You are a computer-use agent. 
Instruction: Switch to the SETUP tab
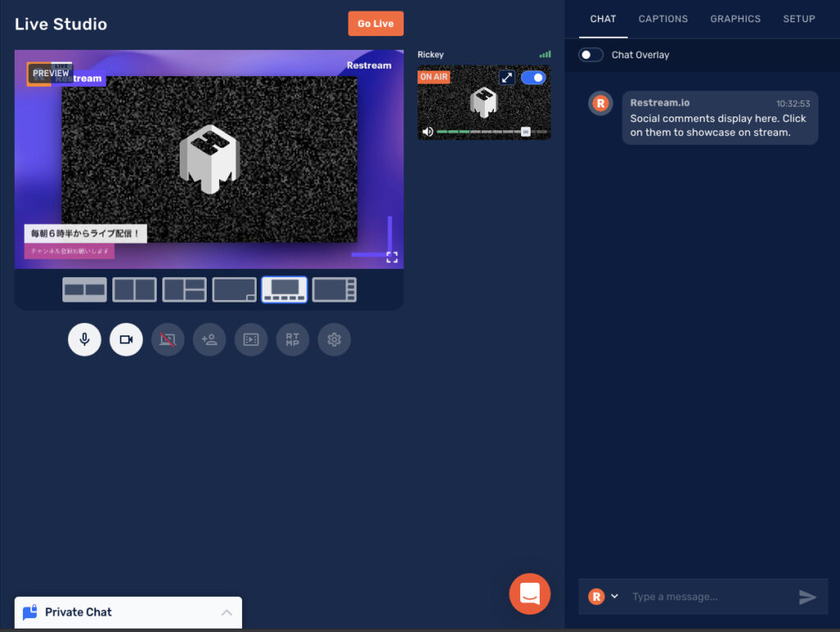pos(799,19)
